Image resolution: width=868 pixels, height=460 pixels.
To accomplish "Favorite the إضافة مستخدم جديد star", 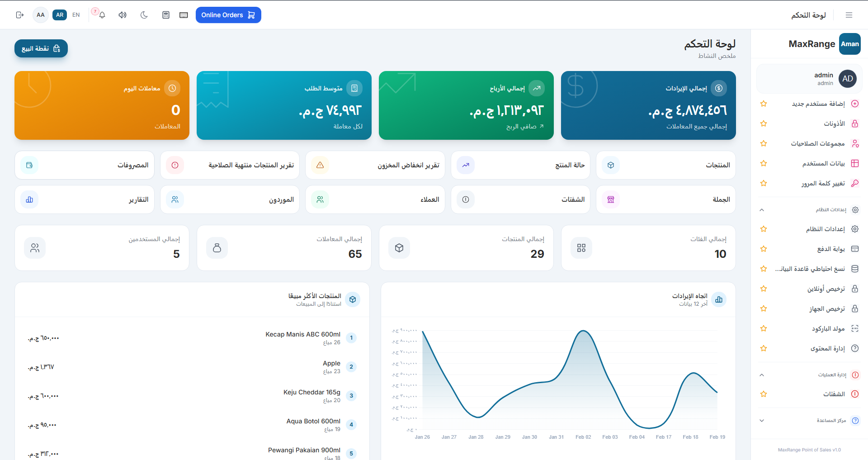I will tap(764, 104).
